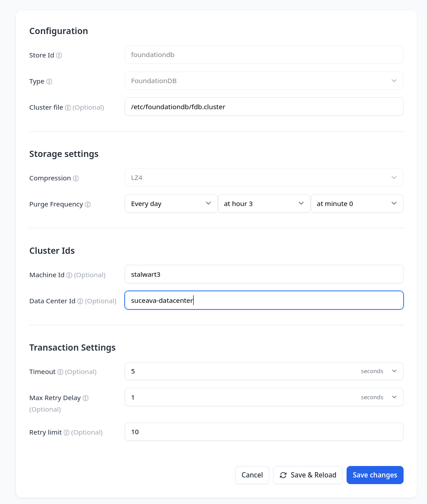The width and height of the screenshot is (427, 504).
Task: Click the Purge Frequency info icon
Action: 88,204
